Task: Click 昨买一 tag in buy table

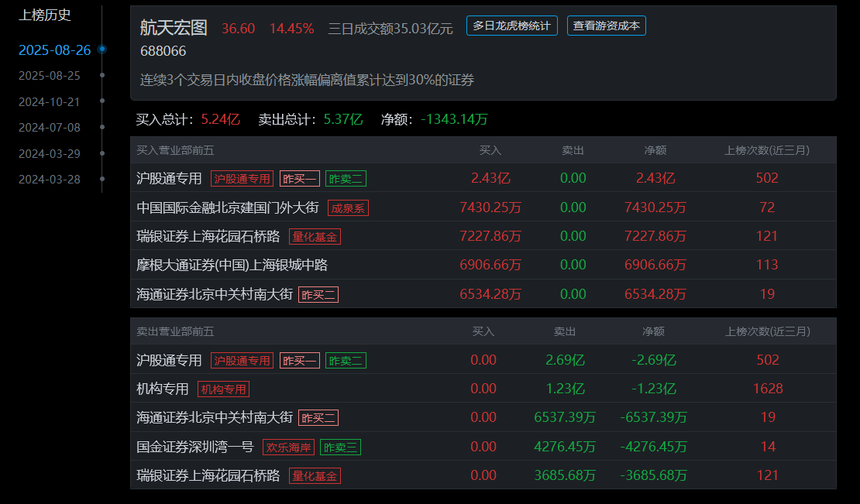Action: coord(300,179)
